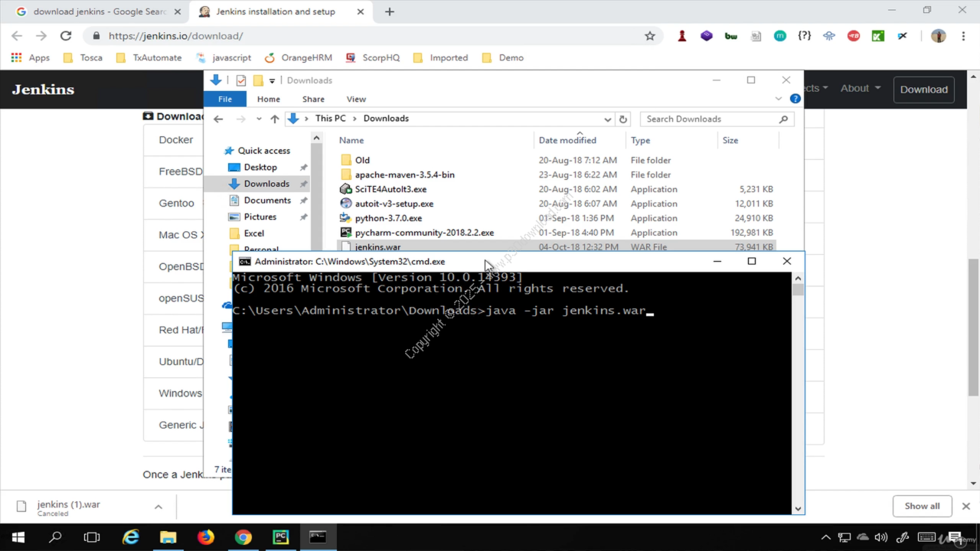Launch Firefox from taskbar
Screen dimensions: 980x551
click(205, 537)
